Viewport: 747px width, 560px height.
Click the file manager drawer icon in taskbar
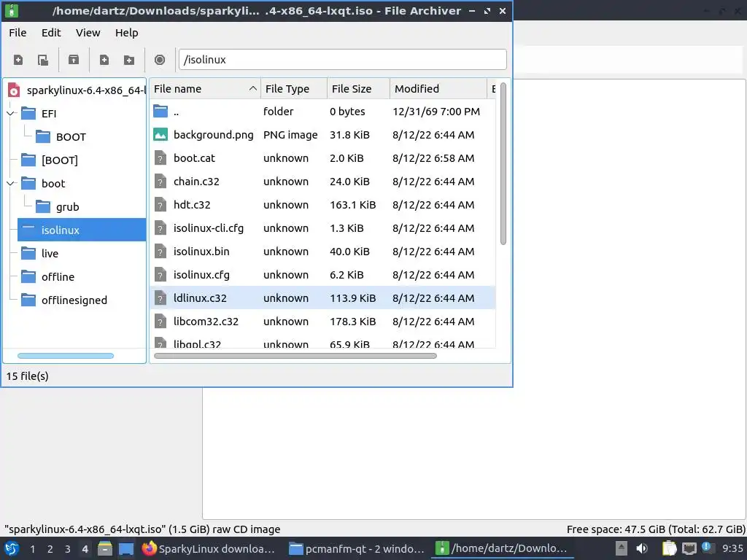click(x=105, y=548)
